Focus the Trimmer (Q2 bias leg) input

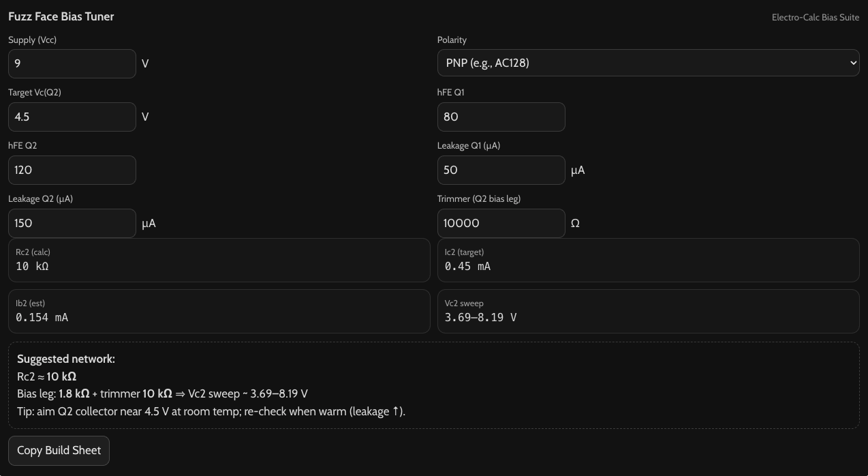pyautogui.click(x=501, y=223)
